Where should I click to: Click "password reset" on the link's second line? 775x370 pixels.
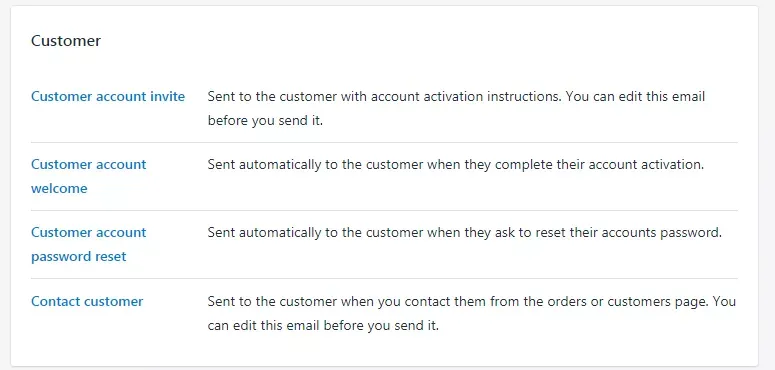pyautogui.click(x=79, y=256)
